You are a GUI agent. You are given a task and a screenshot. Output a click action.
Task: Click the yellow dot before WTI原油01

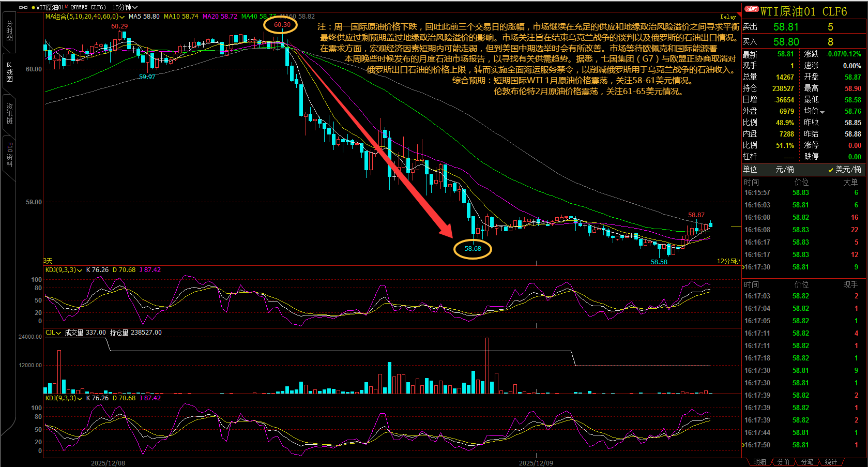pyautogui.click(x=33, y=7)
